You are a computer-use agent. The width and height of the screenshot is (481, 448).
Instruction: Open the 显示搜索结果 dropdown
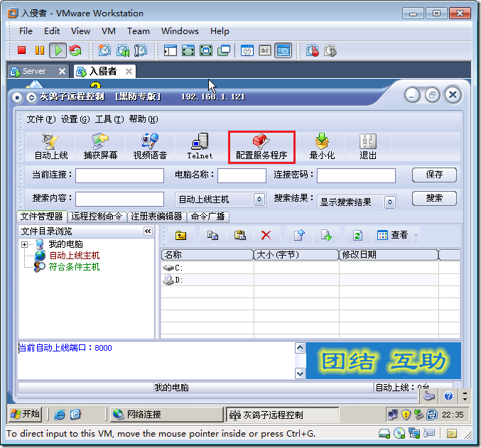coord(390,202)
